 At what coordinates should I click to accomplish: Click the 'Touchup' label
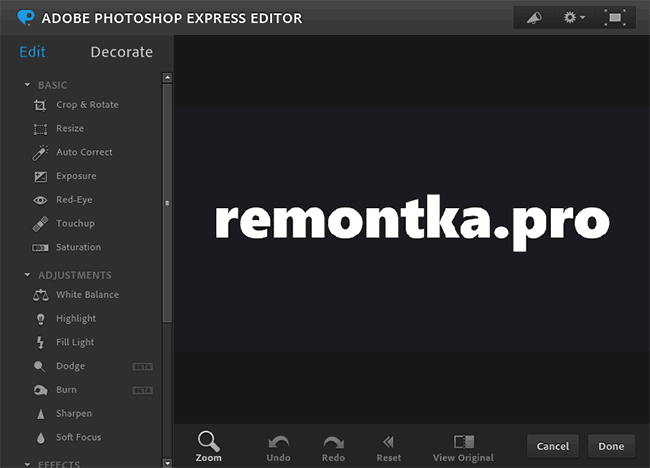tap(75, 223)
